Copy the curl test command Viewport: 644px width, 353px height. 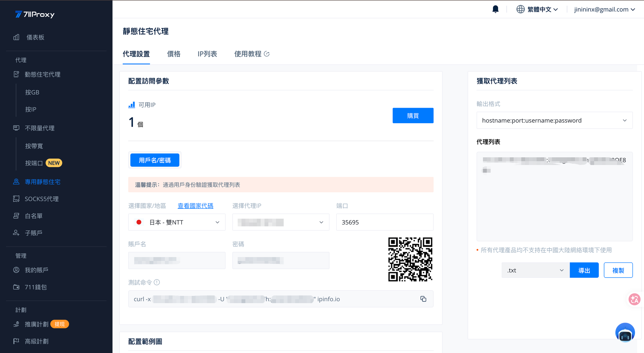[423, 299]
